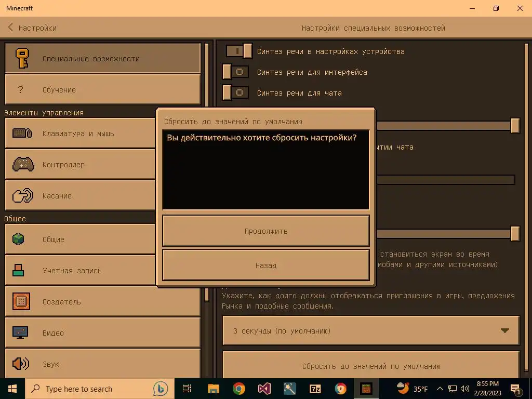Open the Учетная запись tab
Viewport: 532px width, 399px height.
(81, 270)
